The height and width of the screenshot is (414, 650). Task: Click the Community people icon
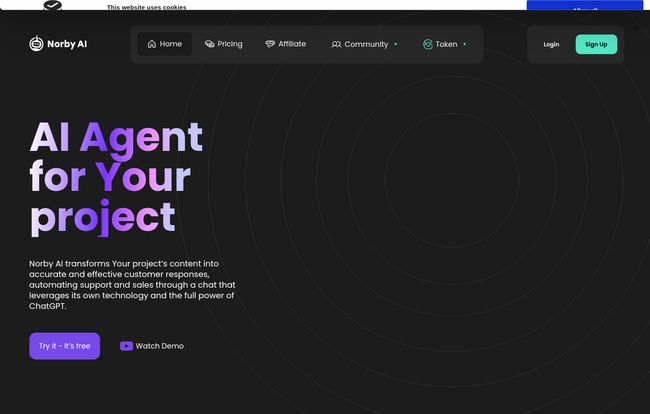click(x=336, y=44)
